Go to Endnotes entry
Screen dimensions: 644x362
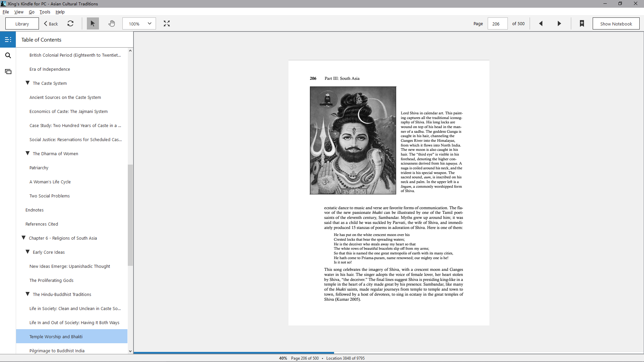pyautogui.click(x=35, y=210)
